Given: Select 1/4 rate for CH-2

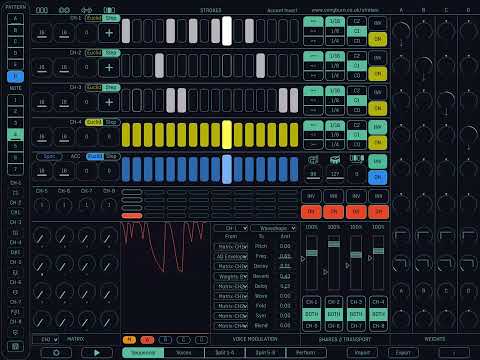Looking at the screenshot, I should 335,76.
